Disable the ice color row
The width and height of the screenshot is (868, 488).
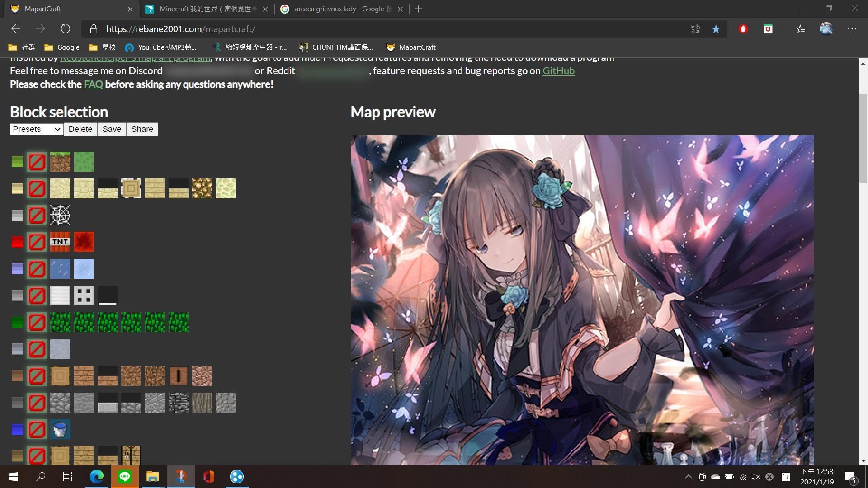(x=37, y=269)
